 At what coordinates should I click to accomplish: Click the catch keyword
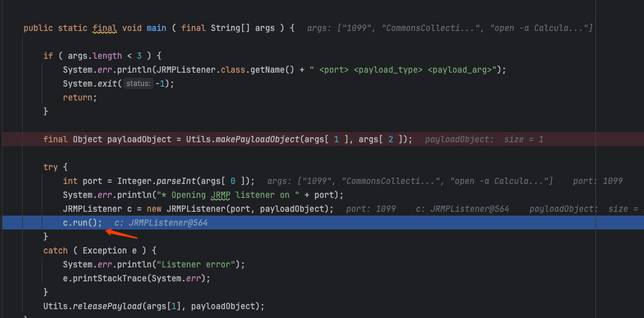coord(56,250)
